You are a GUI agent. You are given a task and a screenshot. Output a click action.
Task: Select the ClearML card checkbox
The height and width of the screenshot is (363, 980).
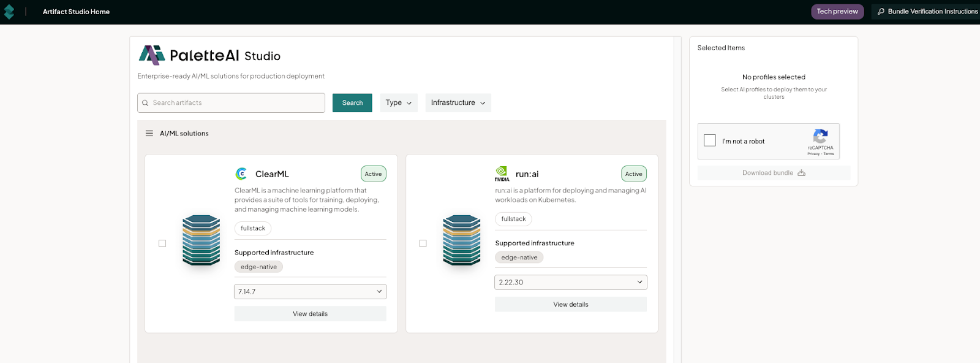tap(162, 243)
